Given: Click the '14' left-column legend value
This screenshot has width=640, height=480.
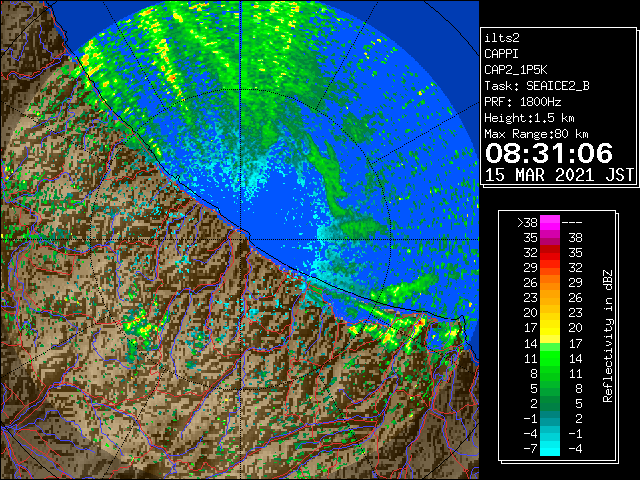Looking at the screenshot, I should click(x=531, y=343).
